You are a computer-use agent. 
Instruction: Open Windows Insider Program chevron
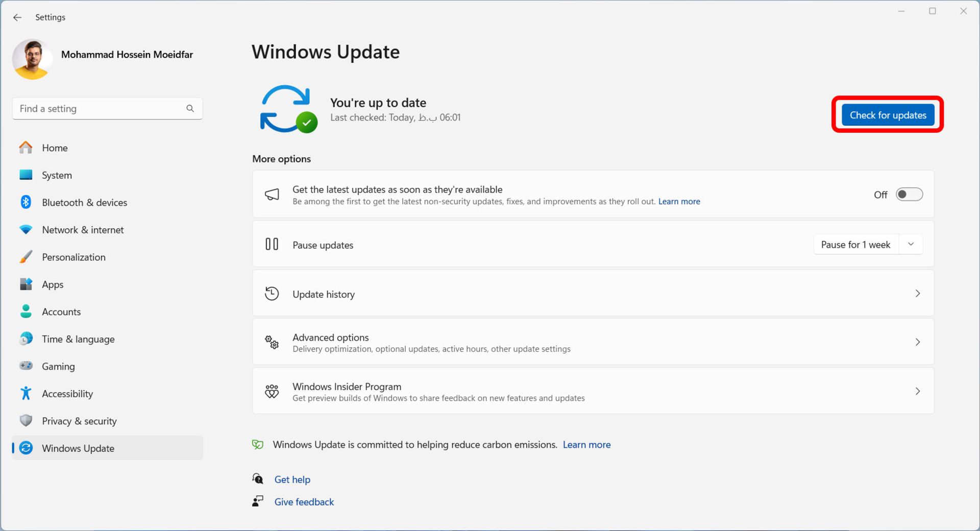tap(918, 391)
